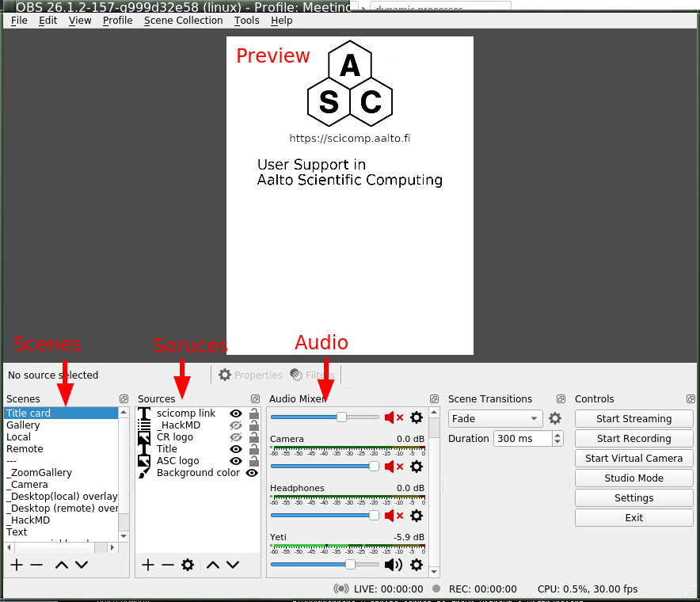Hide the scicomp link source
The width and height of the screenshot is (700, 602).
click(x=236, y=413)
